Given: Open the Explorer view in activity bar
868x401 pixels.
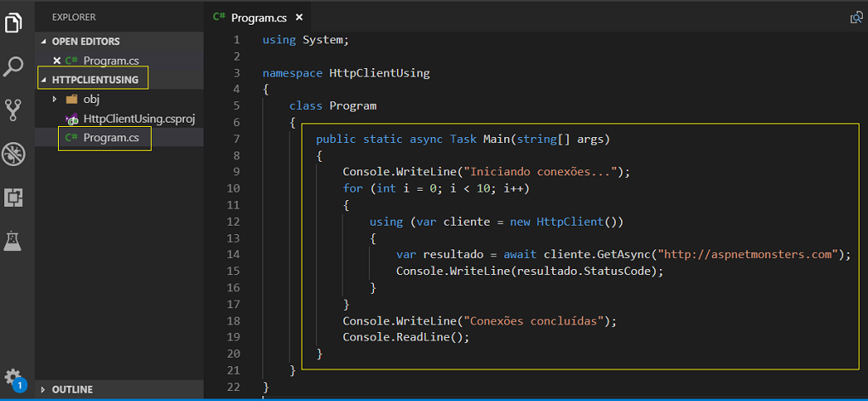Looking at the screenshot, I should point(14,23).
